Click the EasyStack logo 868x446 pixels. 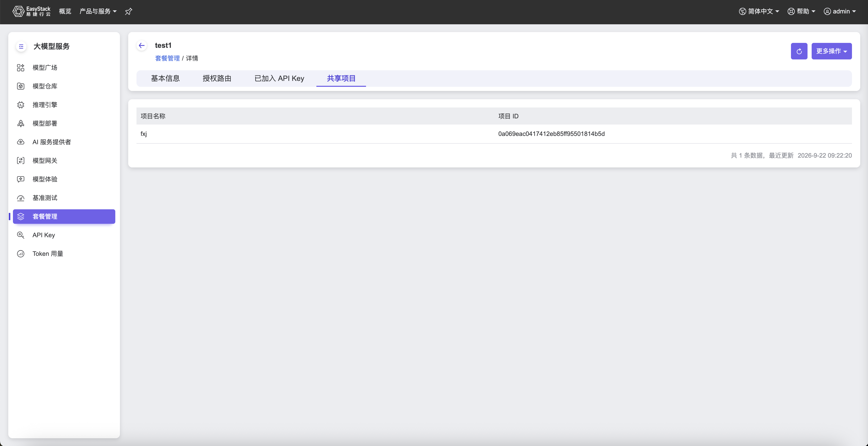[x=31, y=11]
